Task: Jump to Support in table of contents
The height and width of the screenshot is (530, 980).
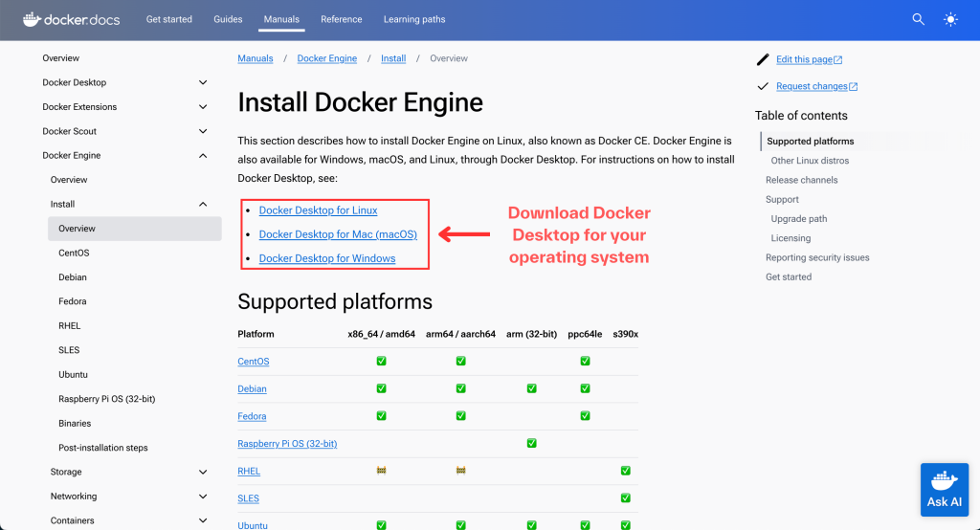Action: pos(782,199)
